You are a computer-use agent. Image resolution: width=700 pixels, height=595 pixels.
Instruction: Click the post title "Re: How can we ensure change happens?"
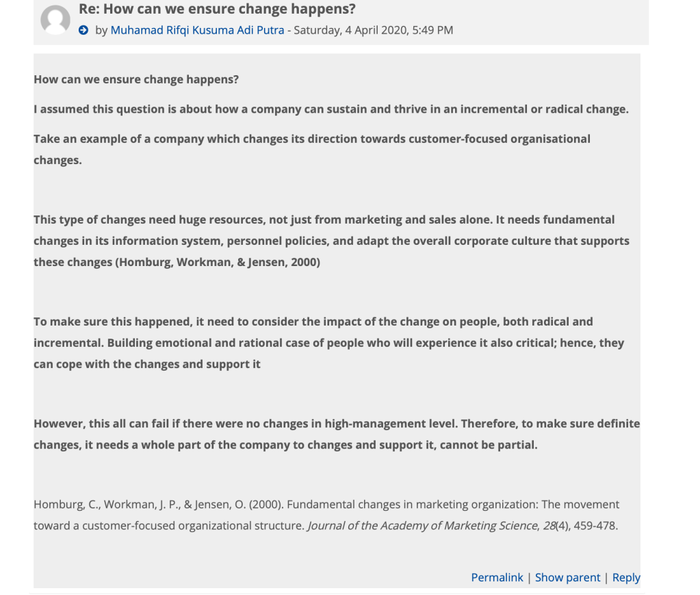pos(217,10)
